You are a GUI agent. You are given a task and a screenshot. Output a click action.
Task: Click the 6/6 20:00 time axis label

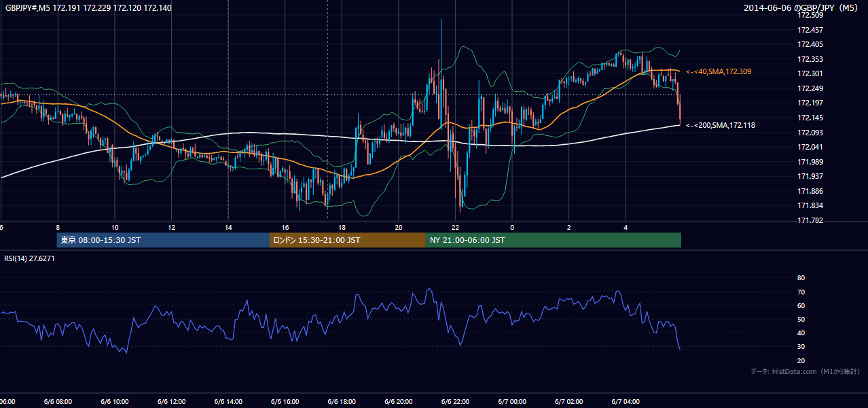point(399,401)
